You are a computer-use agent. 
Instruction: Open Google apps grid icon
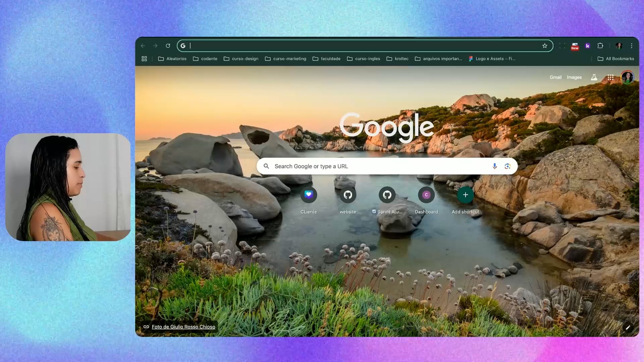(610, 77)
